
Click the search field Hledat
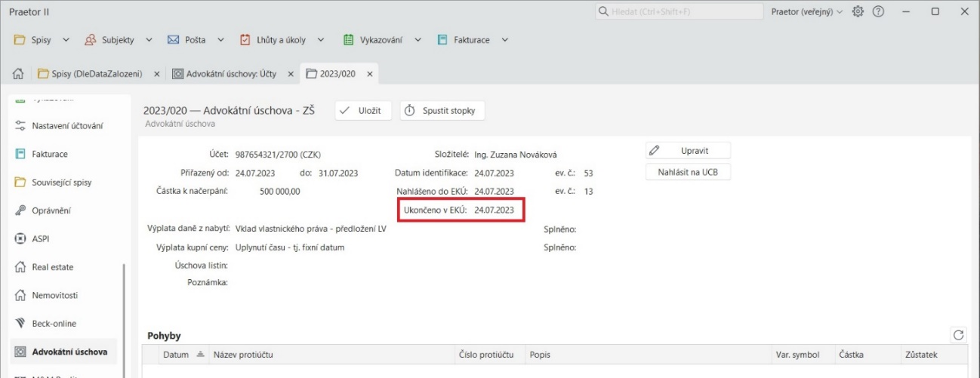pos(677,12)
